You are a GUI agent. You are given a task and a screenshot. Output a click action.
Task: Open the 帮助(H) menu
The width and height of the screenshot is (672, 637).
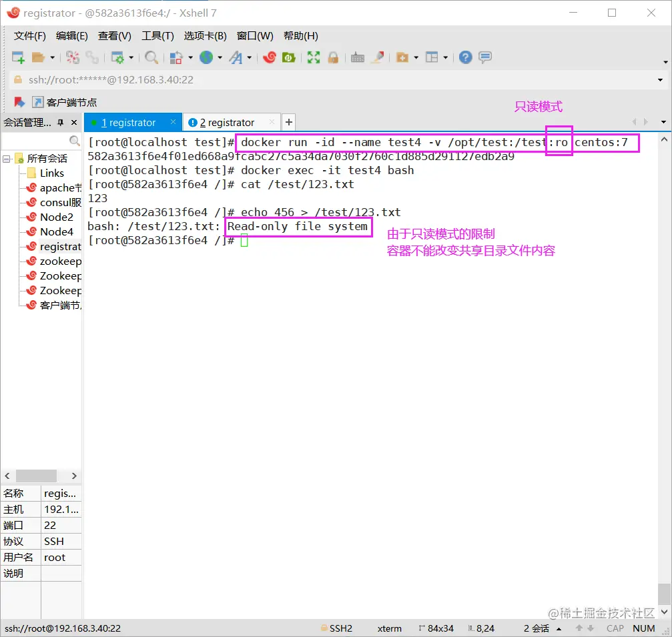pos(301,36)
